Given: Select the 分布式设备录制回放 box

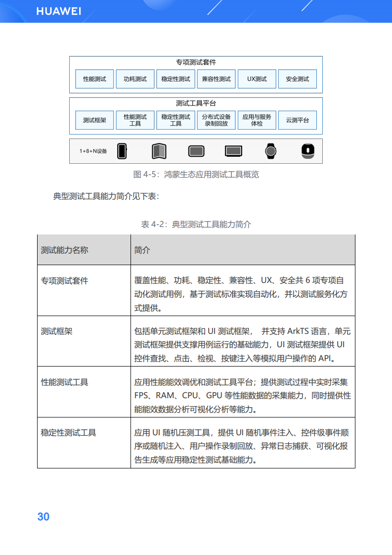Looking at the screenshot, I should click(x=216, y=120).
